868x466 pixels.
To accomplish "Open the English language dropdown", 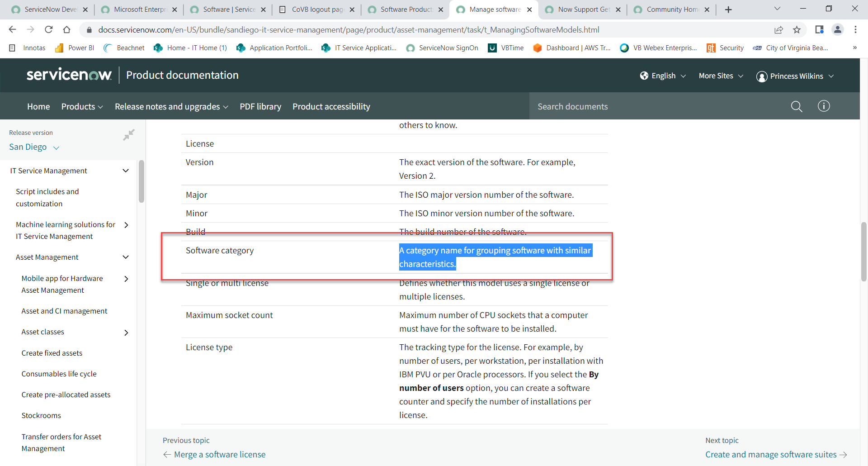I will 663,76.
